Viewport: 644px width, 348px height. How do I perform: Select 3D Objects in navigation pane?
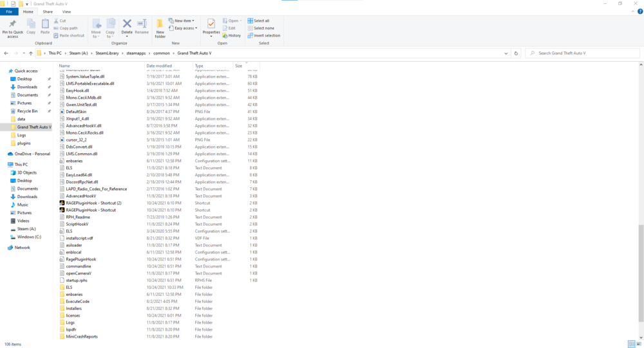[x=26, y=172]
